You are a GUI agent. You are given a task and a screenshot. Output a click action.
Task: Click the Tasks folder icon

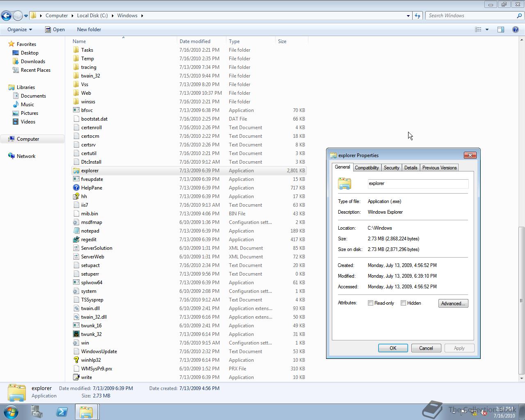tap(76, 50)
